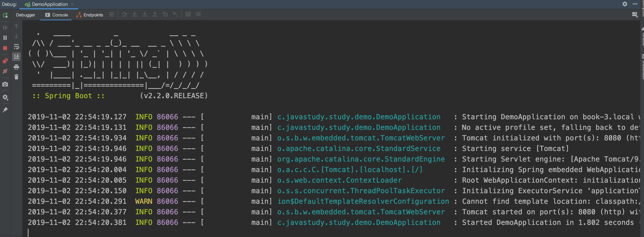Toggle the Pin Tab icon

pos(5,110)
